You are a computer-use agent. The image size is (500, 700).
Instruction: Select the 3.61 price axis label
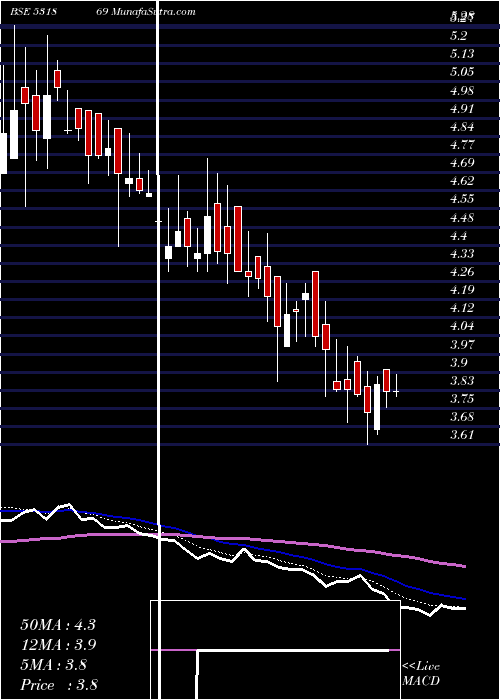[x=462, y=435]
